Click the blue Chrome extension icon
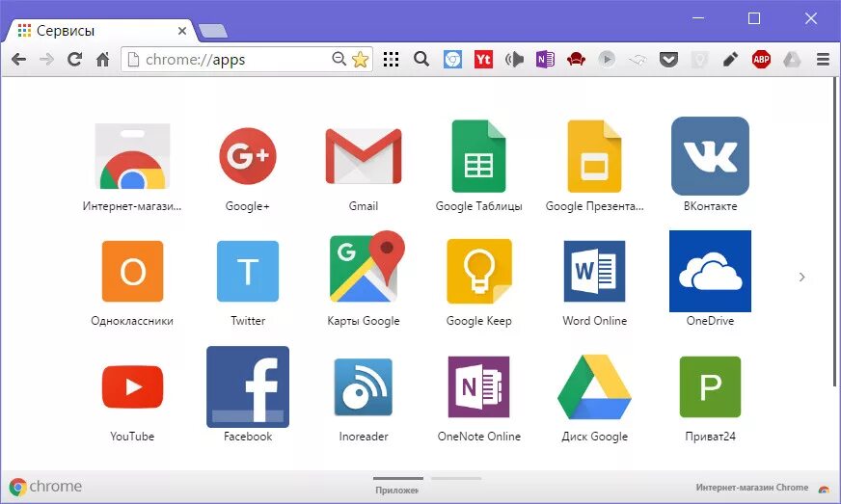 click(x=452, y=59)
